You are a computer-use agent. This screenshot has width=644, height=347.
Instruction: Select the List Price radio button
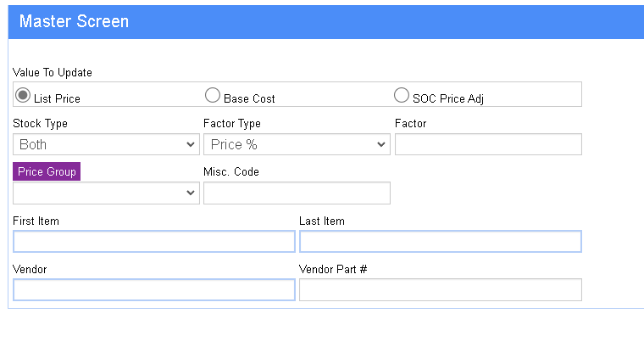click(x=23, y=95)
